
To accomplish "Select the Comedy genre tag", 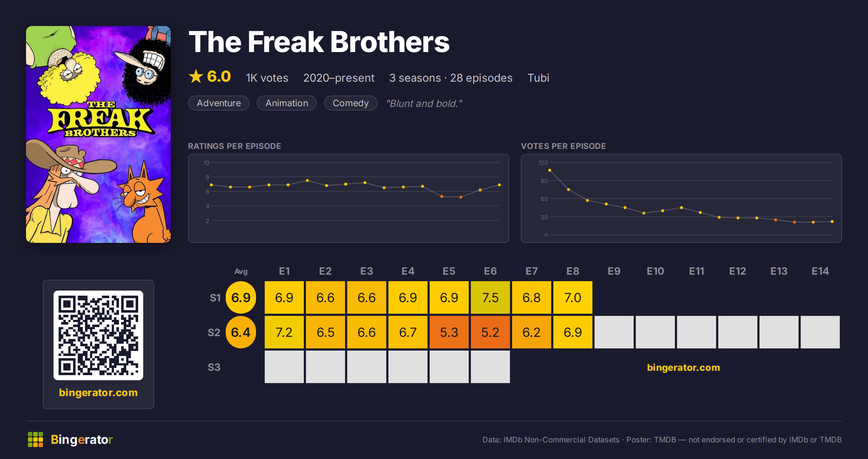I will point(350,103).
